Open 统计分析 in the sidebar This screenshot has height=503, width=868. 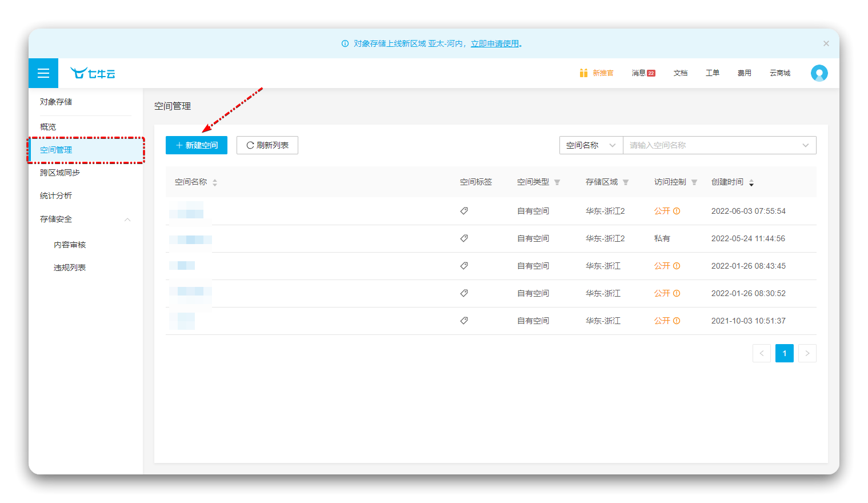pos(56,195)
